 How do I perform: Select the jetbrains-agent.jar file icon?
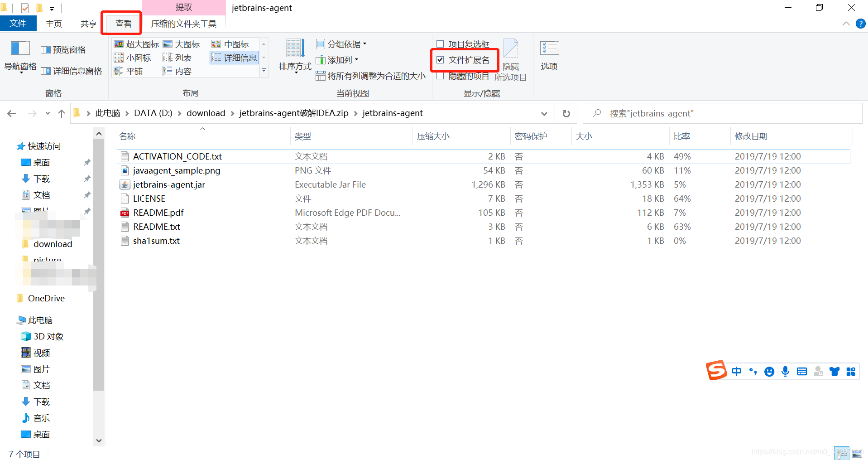tap(125, 184)
